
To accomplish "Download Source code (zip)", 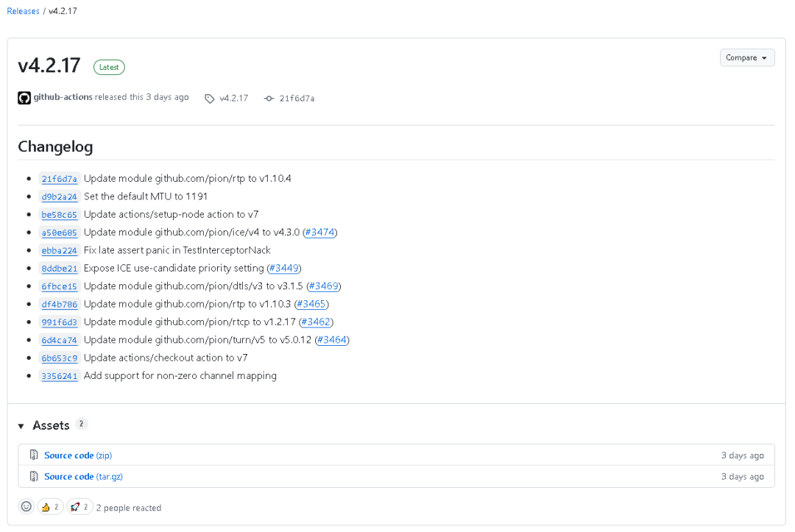I will click(78, 455).
